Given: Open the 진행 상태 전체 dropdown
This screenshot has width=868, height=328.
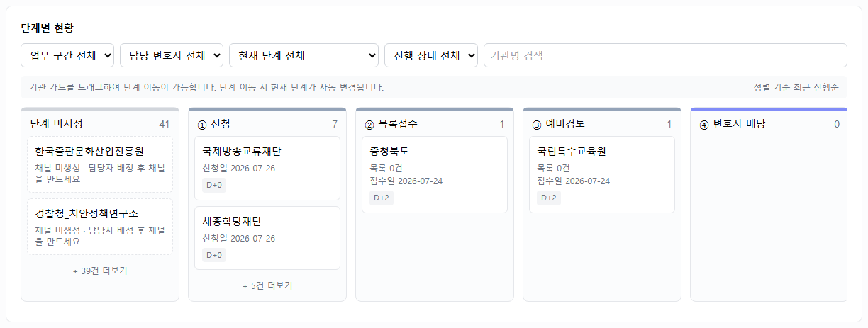Looking at the screenshot, I should (431, 55).
